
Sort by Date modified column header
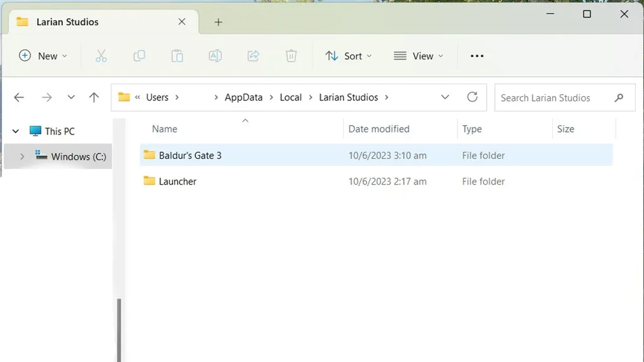379,129
